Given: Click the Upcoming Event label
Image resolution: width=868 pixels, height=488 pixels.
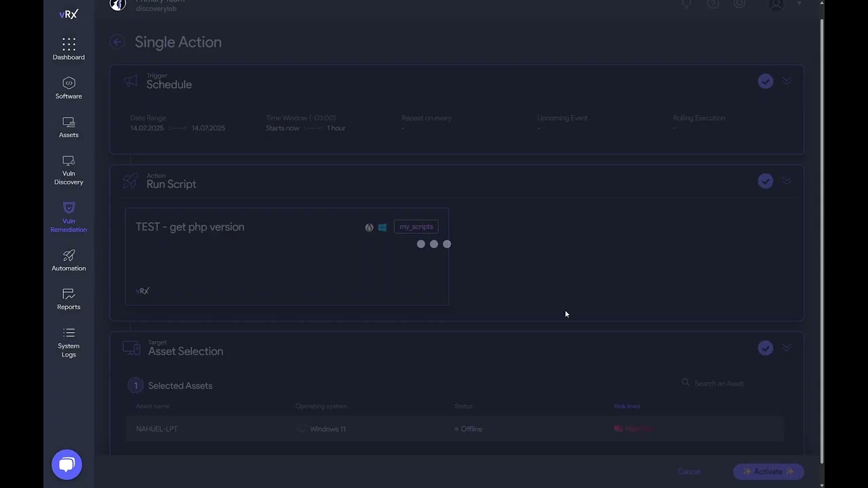Looking at the screenshot, I should pyautogui.click(x=562, y=118).
